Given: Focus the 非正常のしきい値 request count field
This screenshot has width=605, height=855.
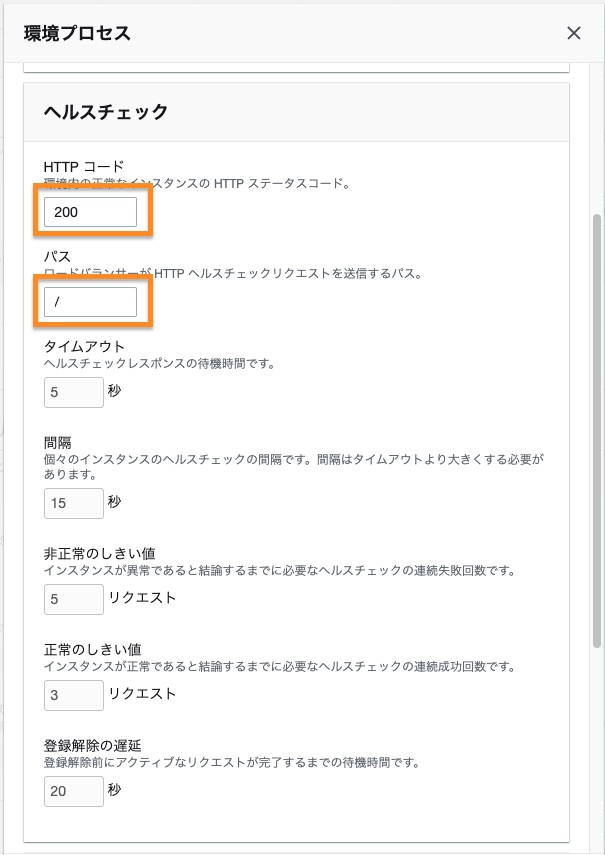Looking at the screenshot, I should [x=74, y=599].
